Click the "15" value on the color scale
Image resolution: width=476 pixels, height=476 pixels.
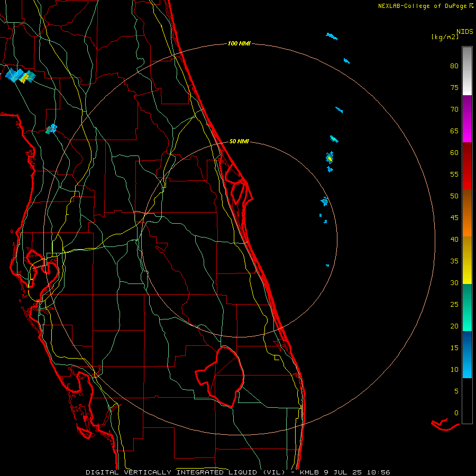[x=454, y=347]
